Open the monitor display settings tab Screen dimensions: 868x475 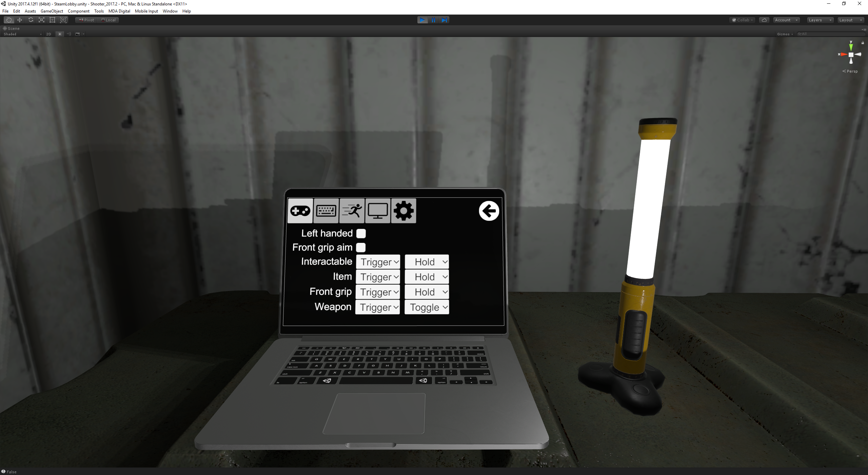tap(378, 211)
